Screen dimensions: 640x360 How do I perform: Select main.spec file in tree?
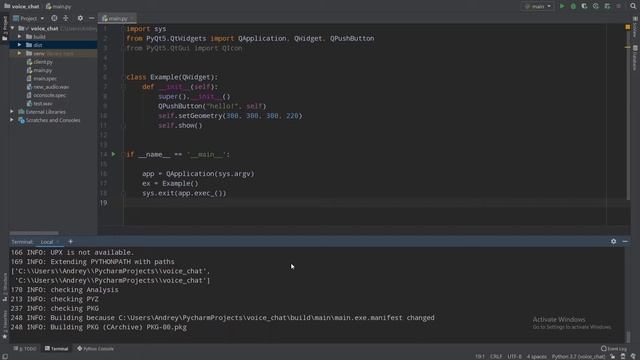pyautogui.click(x=42, y=78)
